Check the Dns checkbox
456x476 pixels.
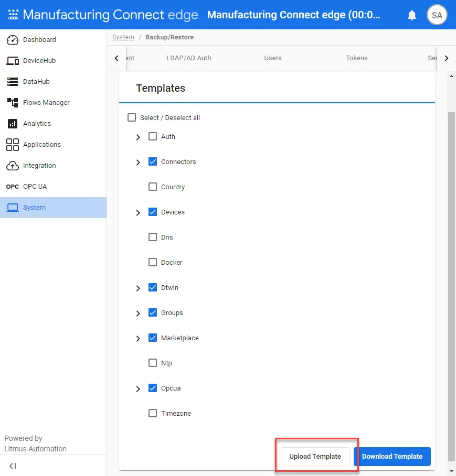[x=153, y=237]
